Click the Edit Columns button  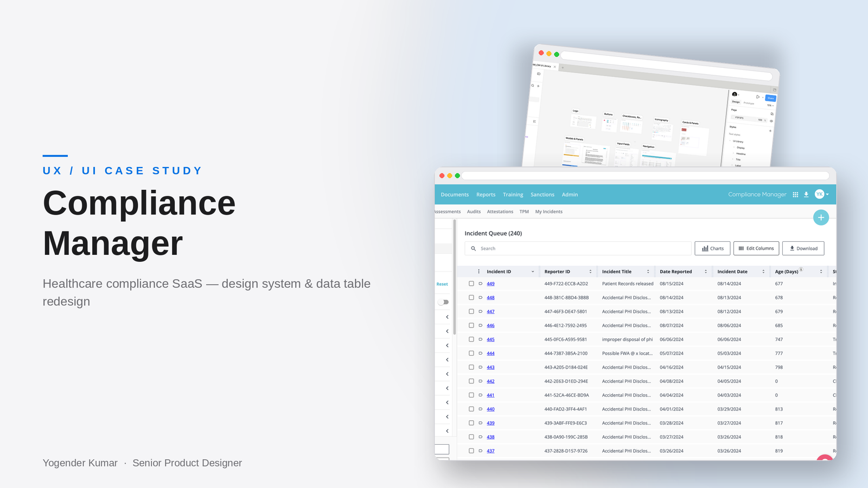[756, 248]
